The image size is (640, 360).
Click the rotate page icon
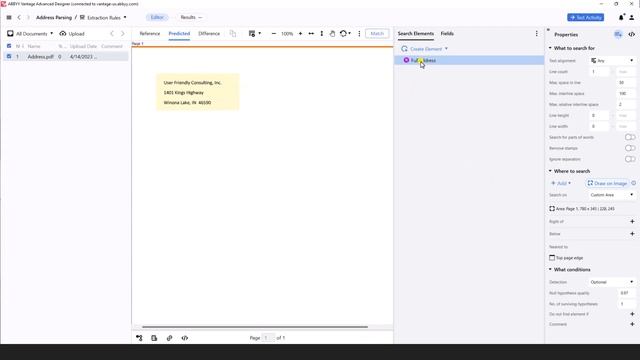[x=343, y=33]
